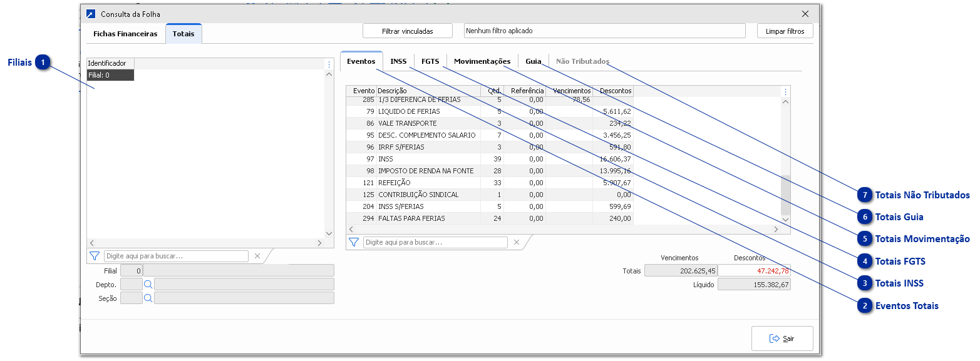Sort by the Evento column header
The width and height of the screenshot is (980, 361).
tap(362, 91)
